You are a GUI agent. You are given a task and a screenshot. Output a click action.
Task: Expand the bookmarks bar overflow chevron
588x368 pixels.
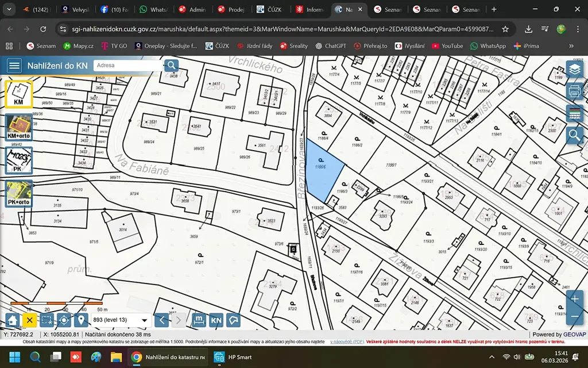pyautogui.click(x=571, y=46)
